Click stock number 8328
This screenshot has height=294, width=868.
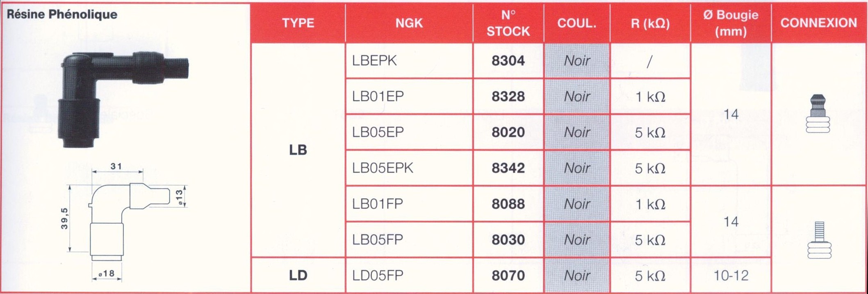(x=508, y=96)
